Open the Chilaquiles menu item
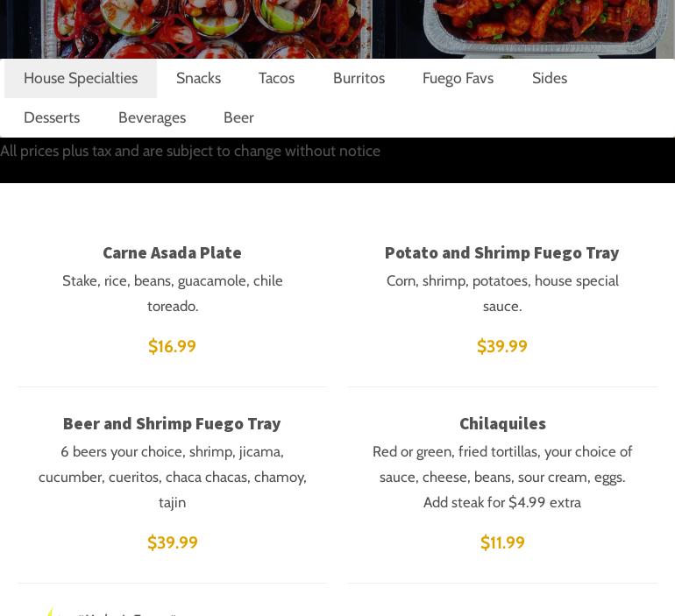The image size is (675, 616). pyautogui.click(x=502, y=423)
